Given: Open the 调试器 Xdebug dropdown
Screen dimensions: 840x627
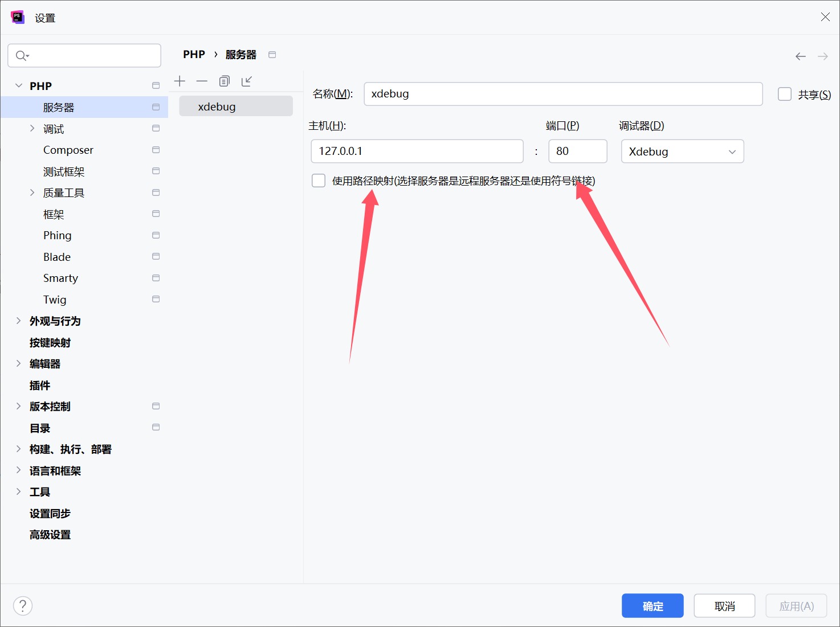Looking at the screenshot, I should coord(682,151).
